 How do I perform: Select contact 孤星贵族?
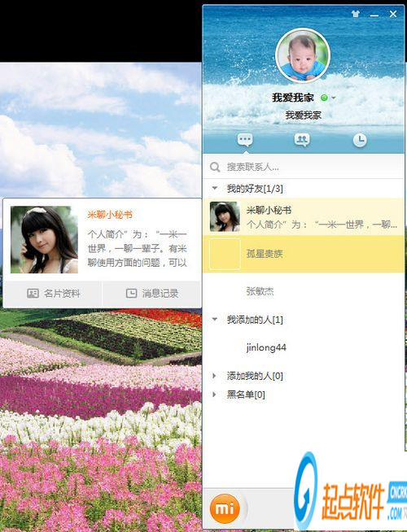303,254
